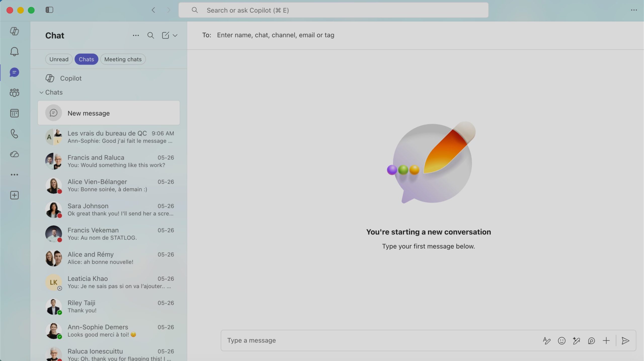Open the Ann-Sophie Demers conversation
644x361 pixels.
point(109,331)
